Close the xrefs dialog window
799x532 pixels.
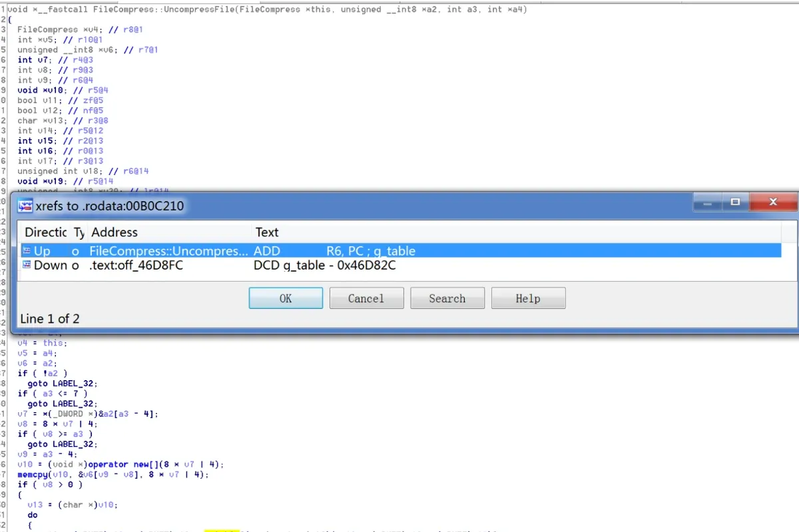coord(772,201)
